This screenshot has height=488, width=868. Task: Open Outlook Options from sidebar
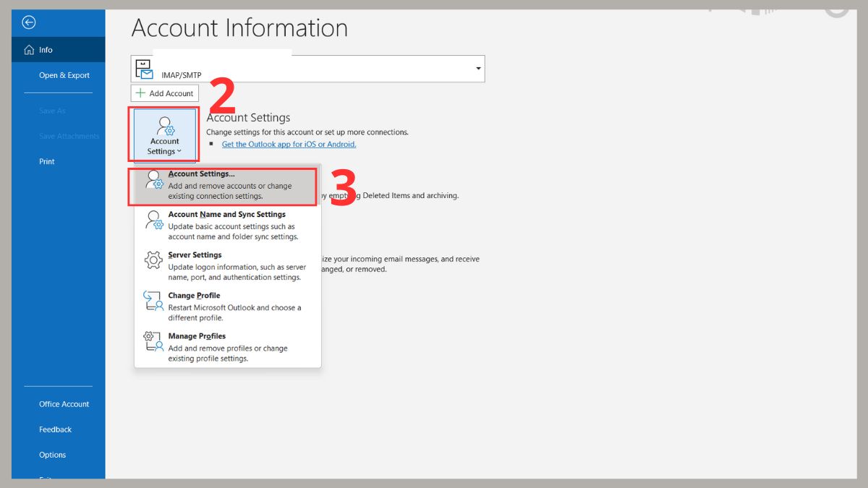click(x=52, y=454)
